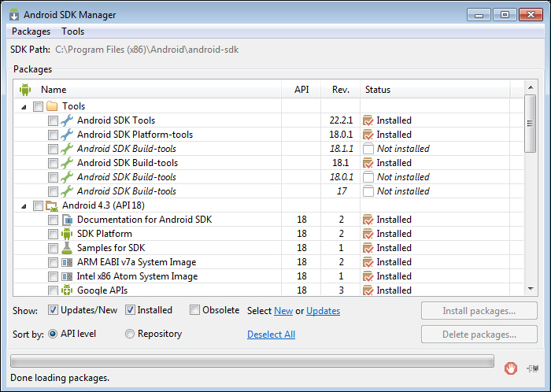The image size is (551, 392).
Task: Click the red stop-hand abort icon
Action: [x=510, y=368]
